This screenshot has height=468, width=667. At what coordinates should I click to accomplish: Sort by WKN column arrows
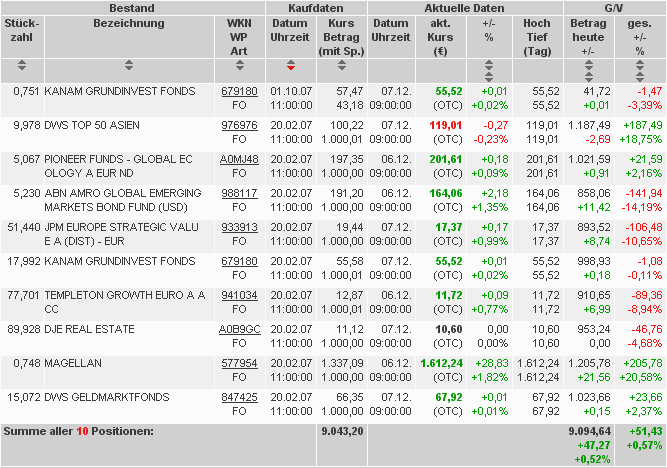tap(240, 65)
